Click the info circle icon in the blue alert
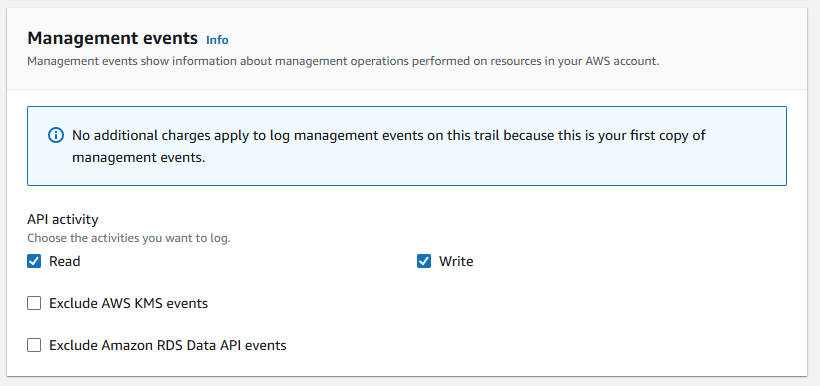 click(x=55, y=135)
